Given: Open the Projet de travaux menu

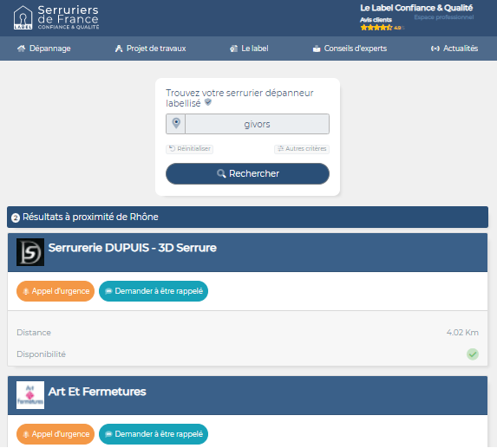Looking at the screenshot, I should [x=150, y=49].
